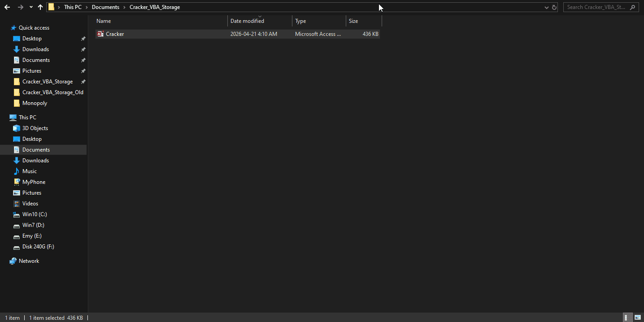Click the Back navigation arrow

pos(7,7)
